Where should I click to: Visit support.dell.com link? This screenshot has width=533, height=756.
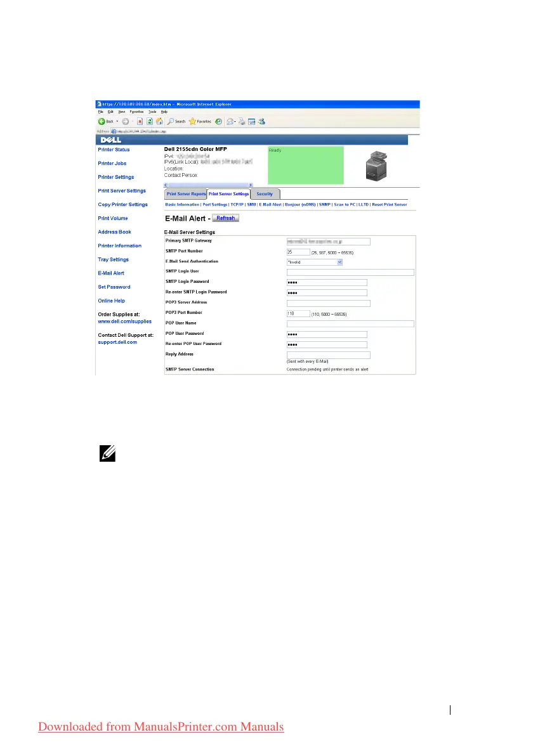coord(117,342)
